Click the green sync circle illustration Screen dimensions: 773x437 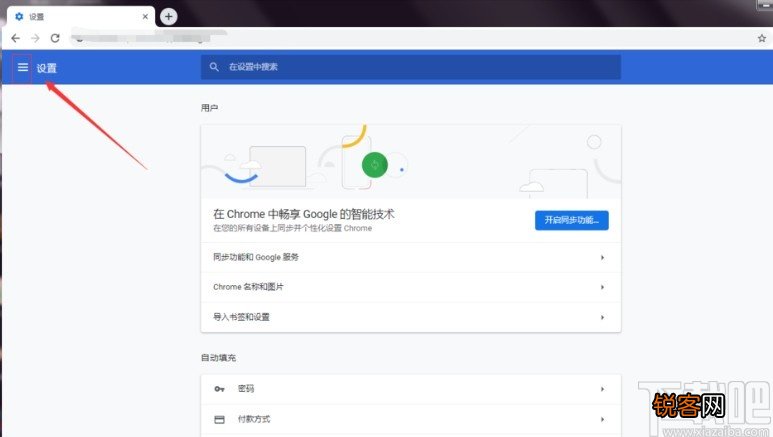pyautogui.click(x=375, y=165)
